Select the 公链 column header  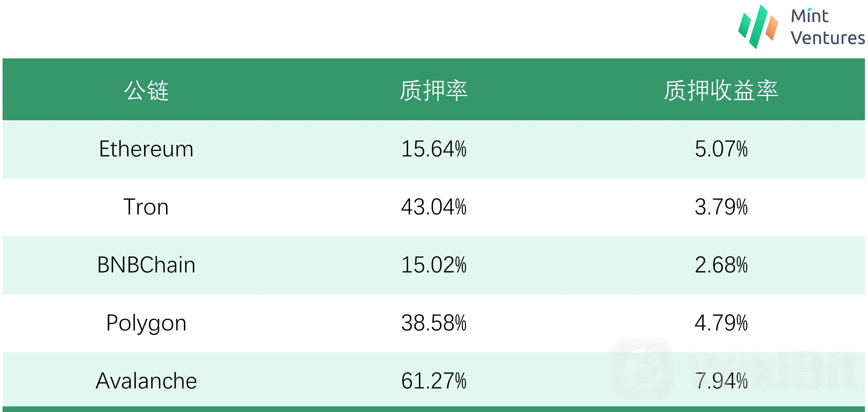pyautogui.click(x=146, y=90)
